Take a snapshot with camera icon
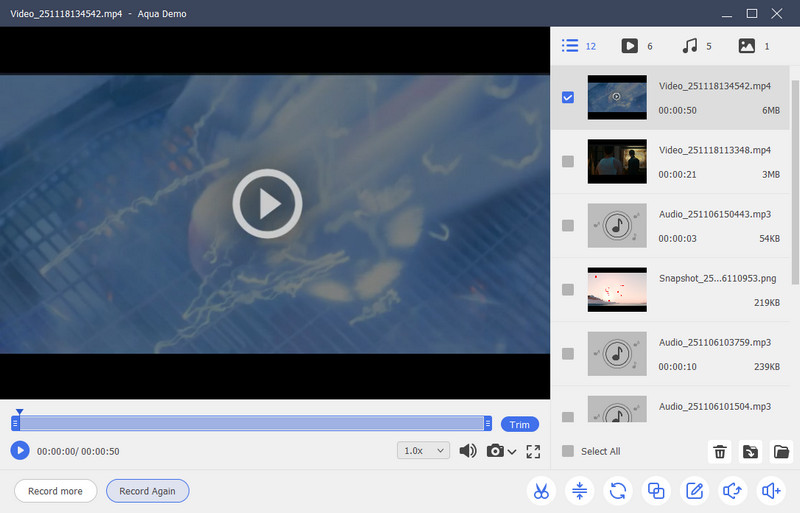Screen dimensions: 800x513 pos(495,451)
